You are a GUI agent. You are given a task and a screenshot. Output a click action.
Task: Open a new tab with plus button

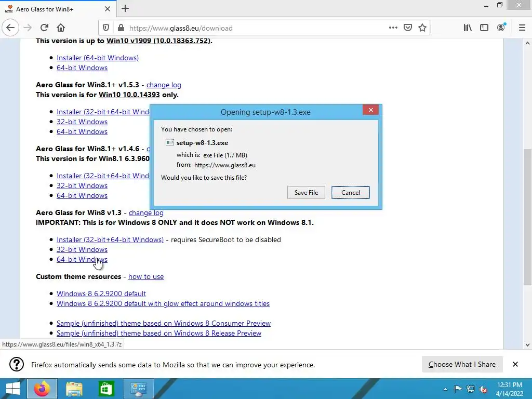coord(125,8)
